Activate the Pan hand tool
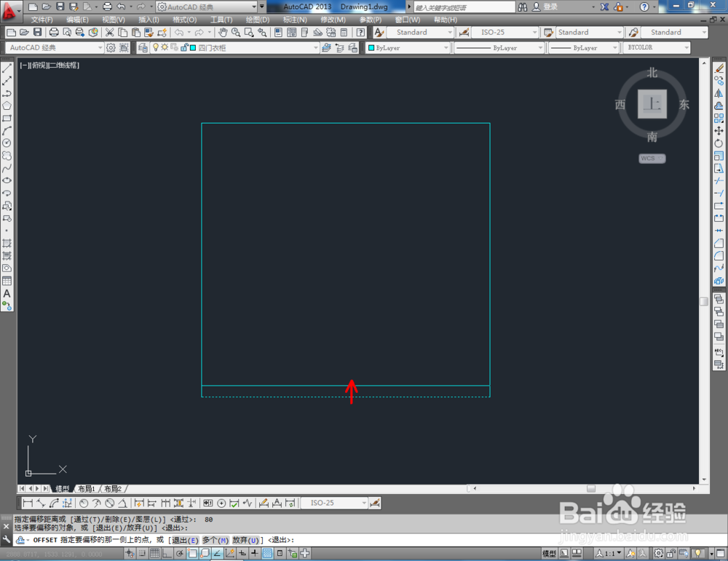Screen dimensions: 728x561 click(x=223, y=33)
